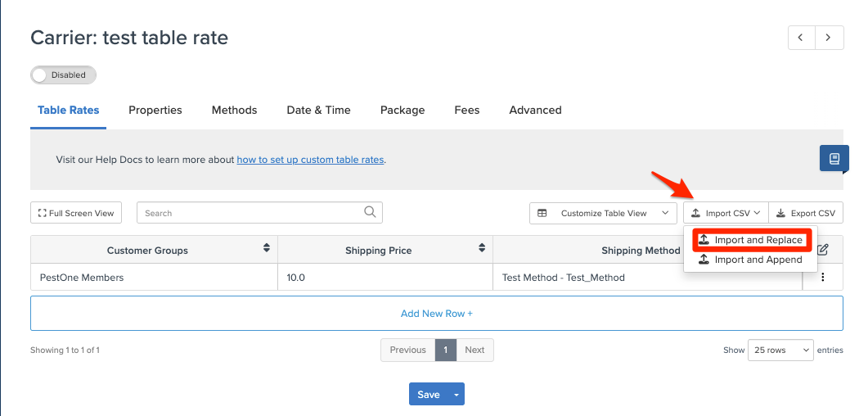This screenshot has height=416, width=868.
Task: Open the help docs book icon
Action: click(834, 159)
